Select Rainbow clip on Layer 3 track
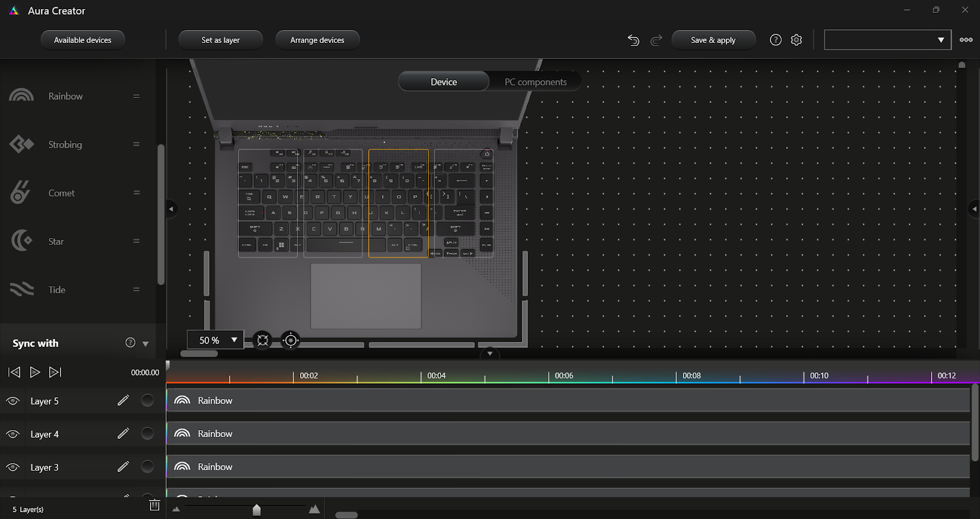The width and height of the screenshot is (980, 519). pyautogui.click(x=568, y=466)
